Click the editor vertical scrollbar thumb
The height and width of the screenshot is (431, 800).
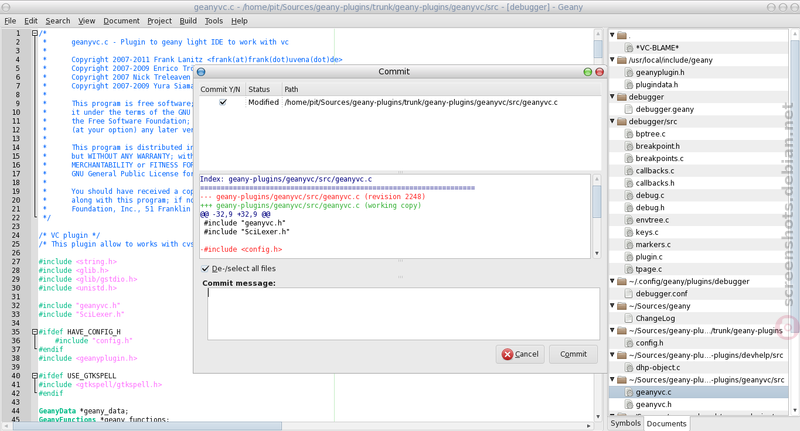598,49
